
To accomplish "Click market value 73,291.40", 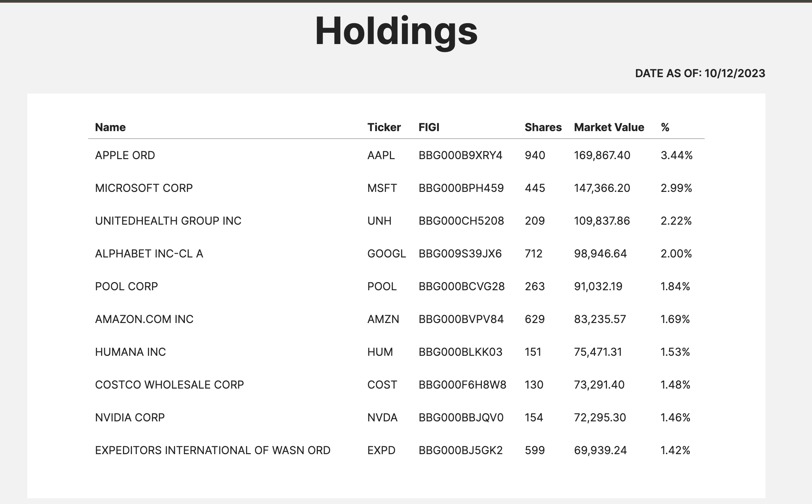I will (599, 385).
